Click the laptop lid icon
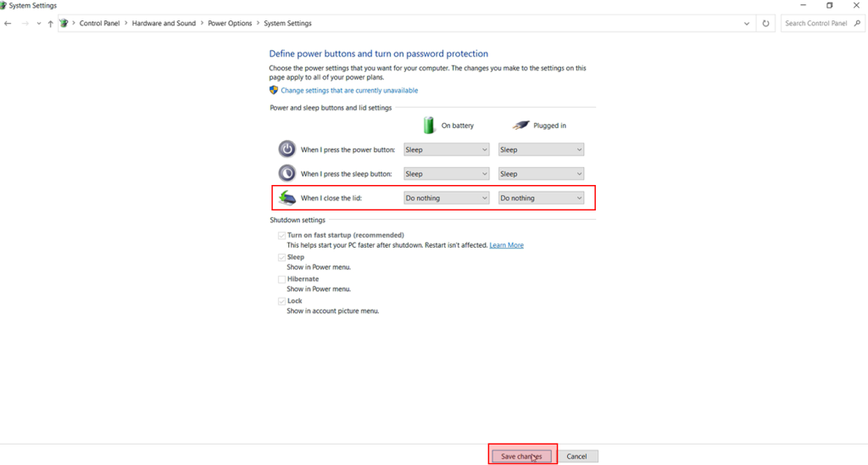Screen dimensions: 868x465 click(287, 198)
